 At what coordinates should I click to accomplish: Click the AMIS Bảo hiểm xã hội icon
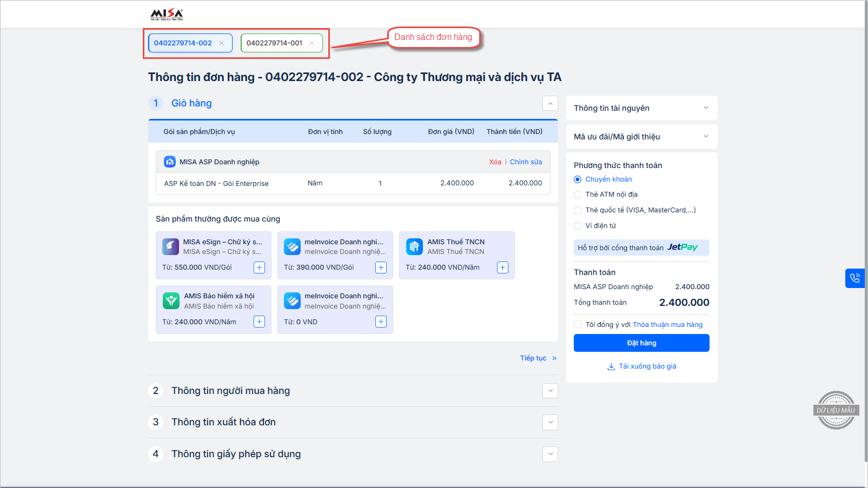pyautogui.click(x=171, y=301)
